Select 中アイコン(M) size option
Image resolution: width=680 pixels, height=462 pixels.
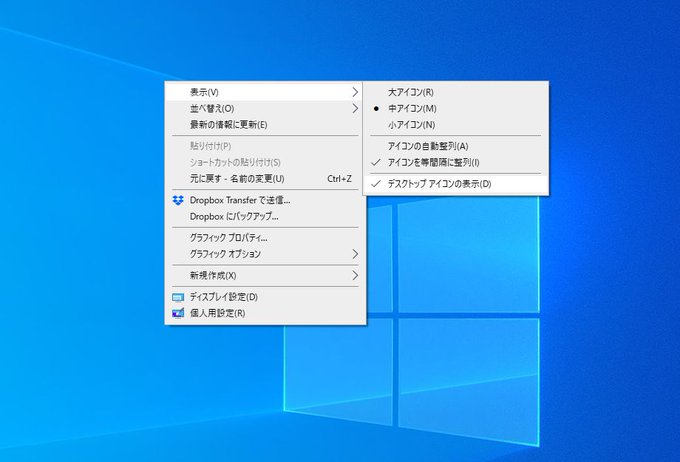click(456, 108)
